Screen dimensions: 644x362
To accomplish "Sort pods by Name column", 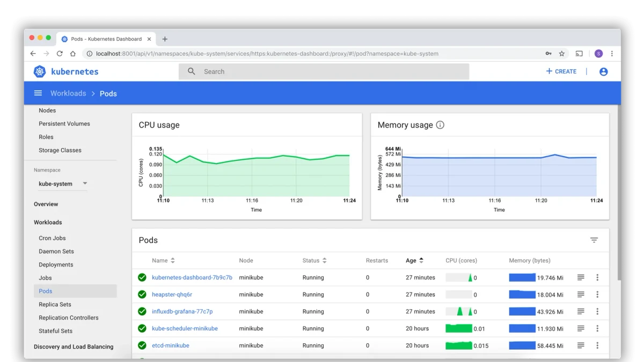I will [x=164, y=261].
